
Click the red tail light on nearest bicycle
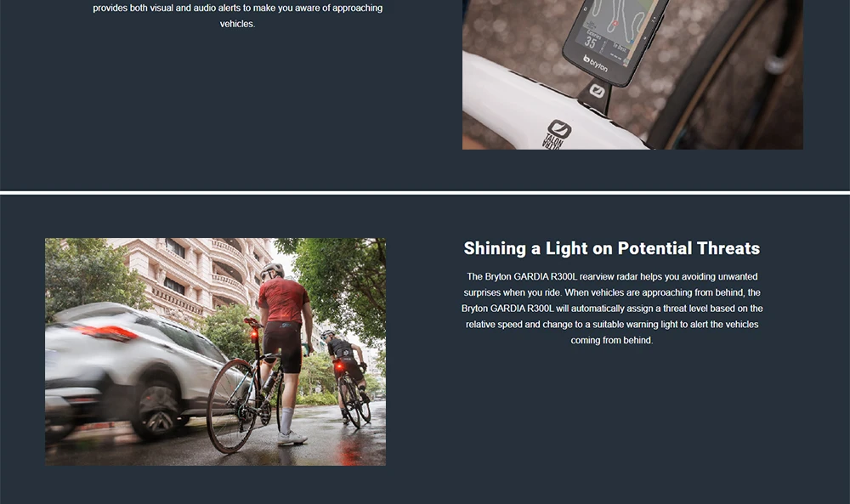[253, 336]
